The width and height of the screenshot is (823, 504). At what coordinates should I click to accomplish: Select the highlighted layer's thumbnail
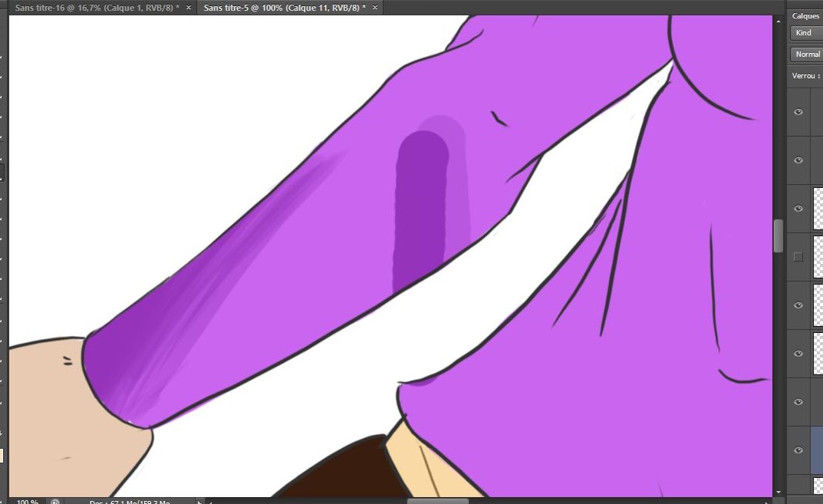pyautogui.click(x=818, y=450)
